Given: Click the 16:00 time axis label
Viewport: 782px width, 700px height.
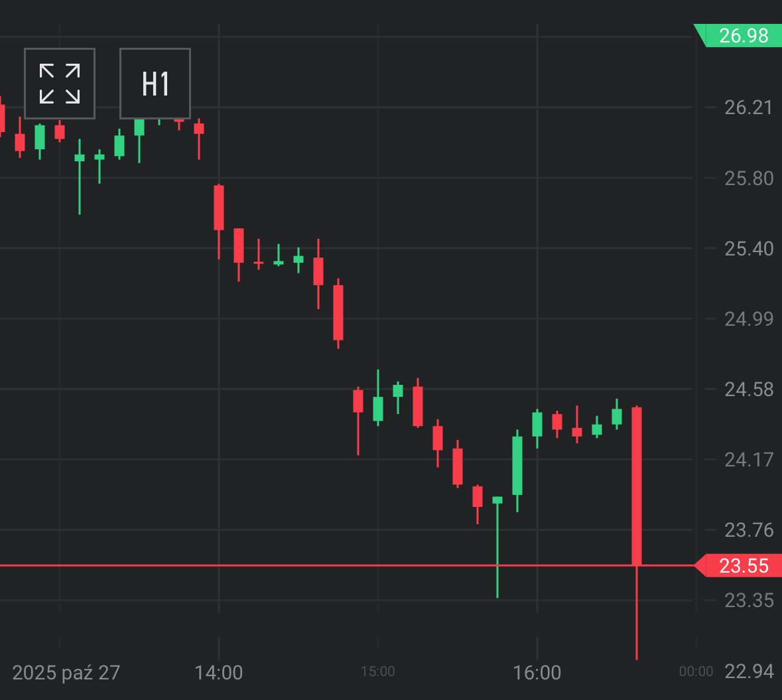Looking at the screenshot, I should pyautogui.click(x=537, y=673).
